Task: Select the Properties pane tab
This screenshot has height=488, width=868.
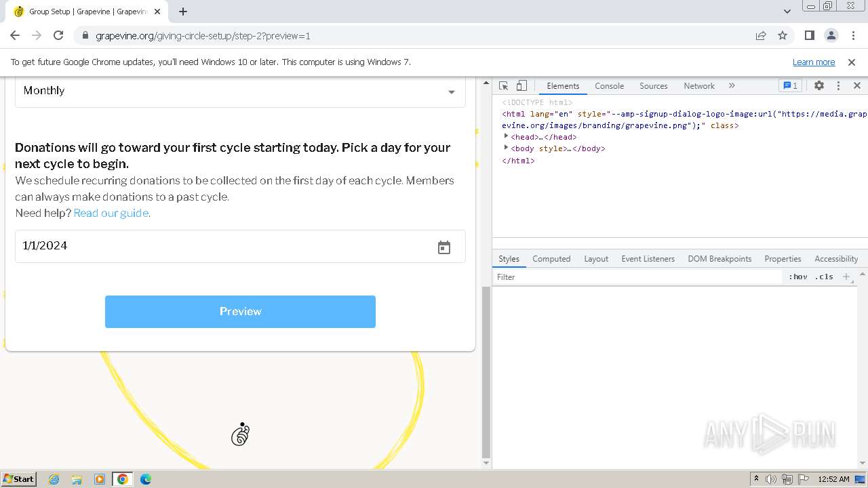Action: pos(783,259)
